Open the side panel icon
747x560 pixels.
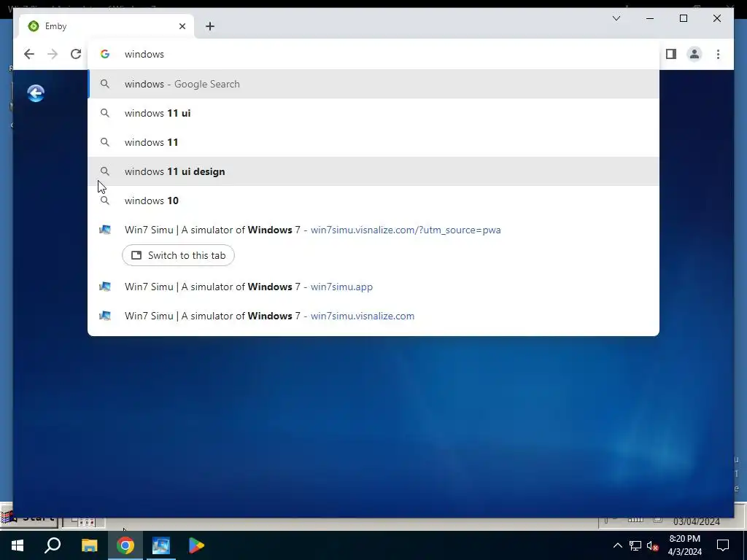[671, 54]
